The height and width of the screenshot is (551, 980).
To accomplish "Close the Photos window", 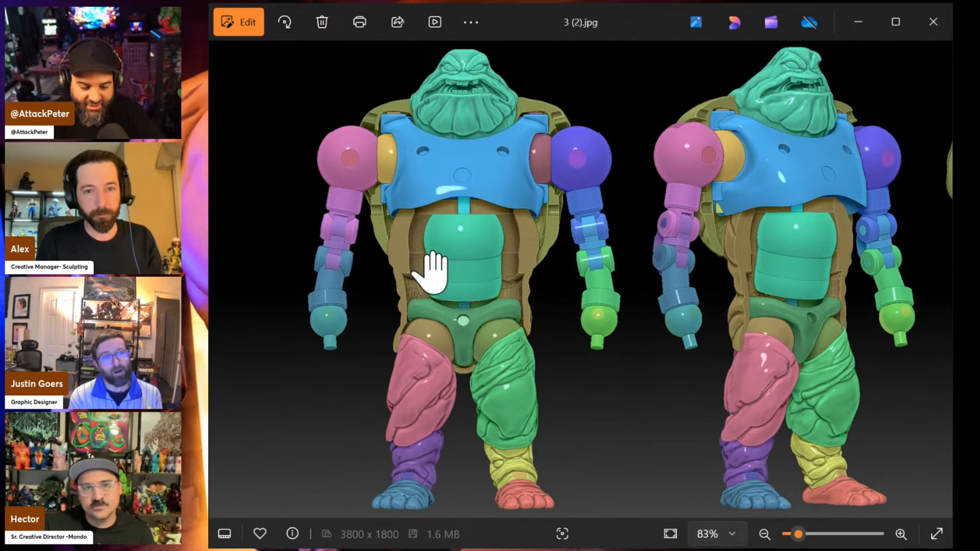I will point(933,22).
